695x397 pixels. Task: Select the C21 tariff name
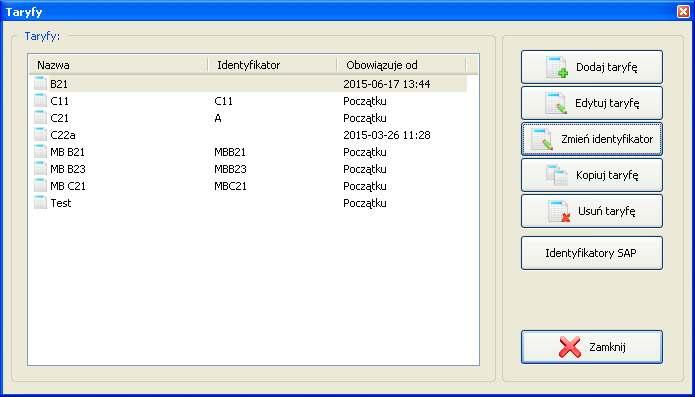tap(59, 118)
